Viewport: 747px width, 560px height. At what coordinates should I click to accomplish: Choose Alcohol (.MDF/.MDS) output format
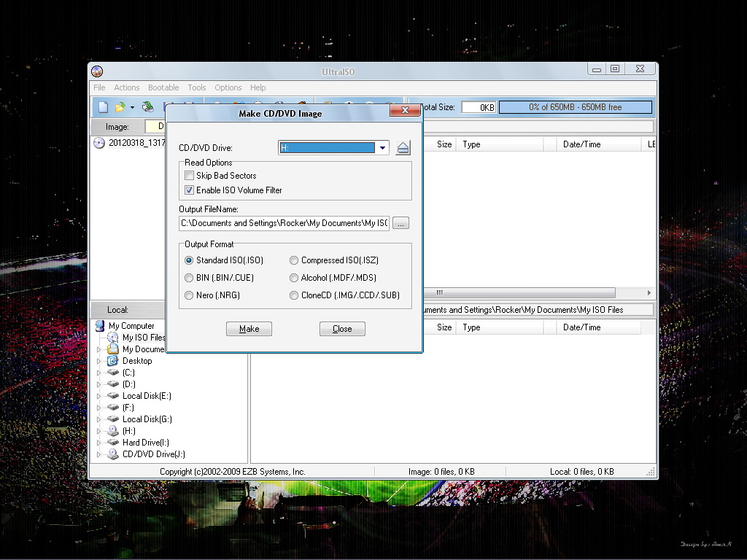coord(294,278)
